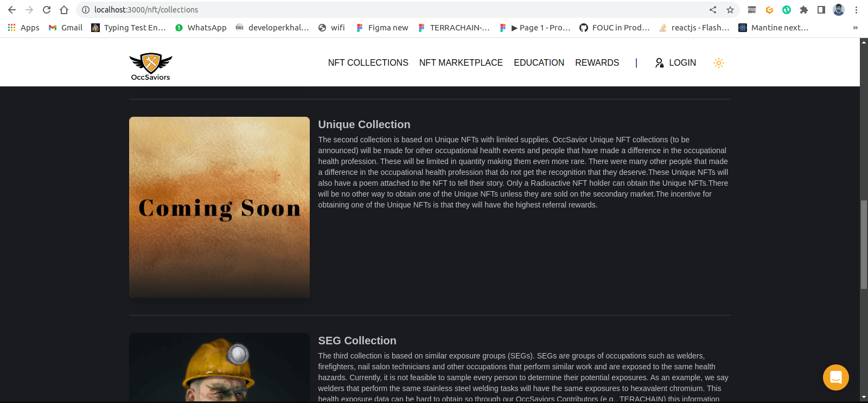Open the EDUCATION nav item
868x403 pixels.
pyautogui.click(x=539, y=63)
